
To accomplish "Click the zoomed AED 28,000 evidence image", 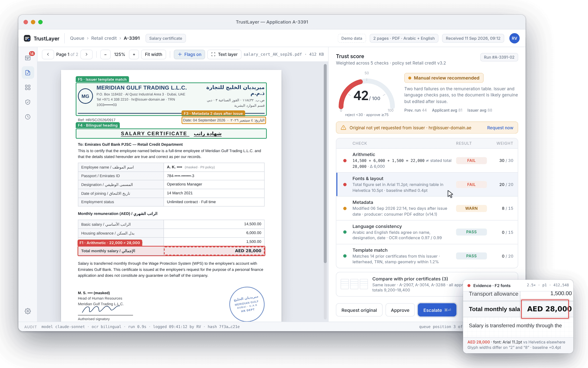I will (x=545, y=309).
